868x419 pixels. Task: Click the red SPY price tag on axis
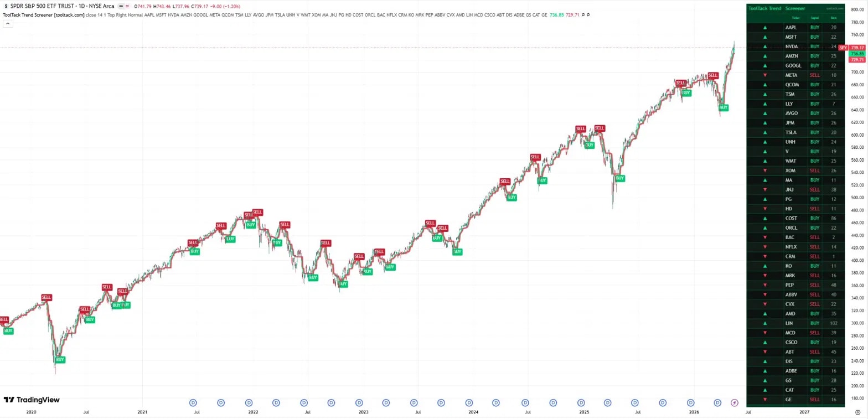843,48
